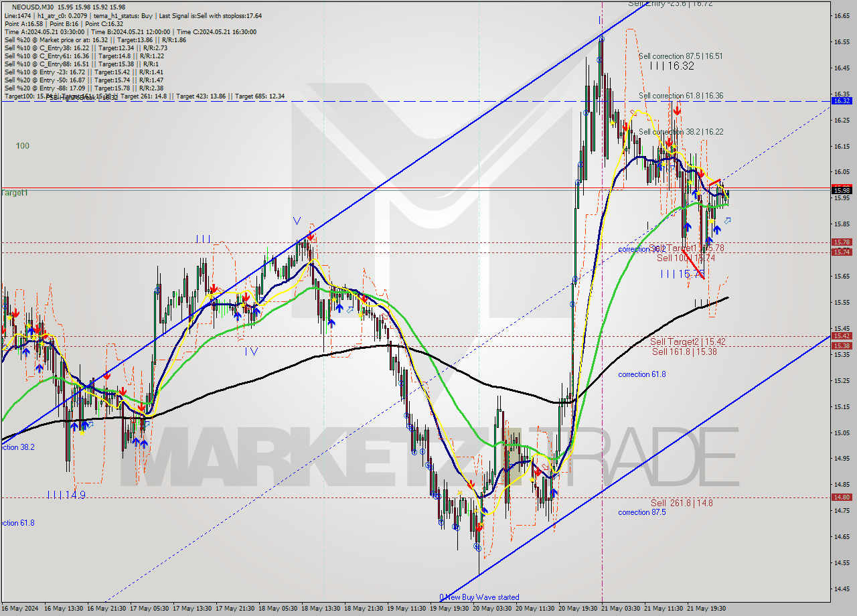Click the red 15.38 price tag
The height and width of the screenshot is (616, 857).
point(842,346)
